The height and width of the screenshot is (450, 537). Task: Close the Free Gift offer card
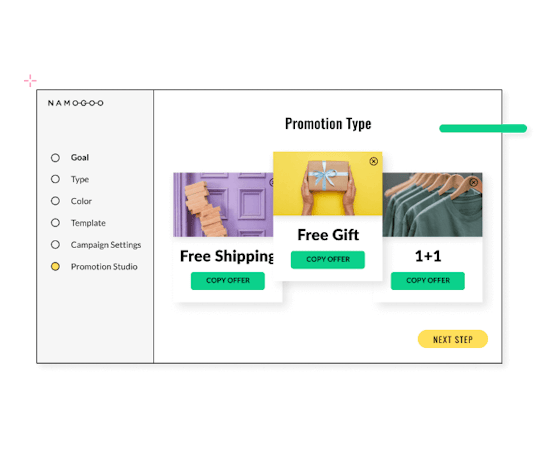click(x=374, y=161)
